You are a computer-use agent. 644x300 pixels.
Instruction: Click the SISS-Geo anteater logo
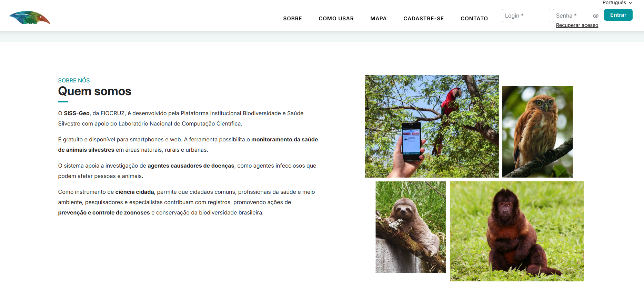pyautogui.click(x=30, y=18)
